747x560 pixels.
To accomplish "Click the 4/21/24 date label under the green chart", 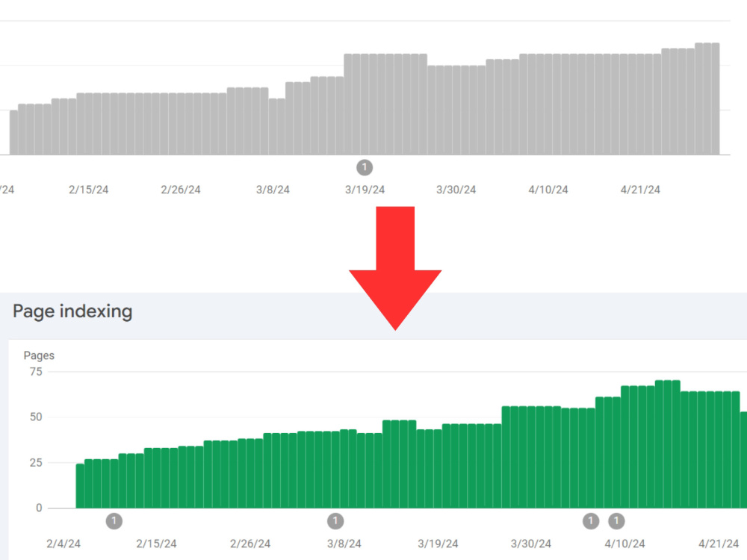I will point(719,544).
